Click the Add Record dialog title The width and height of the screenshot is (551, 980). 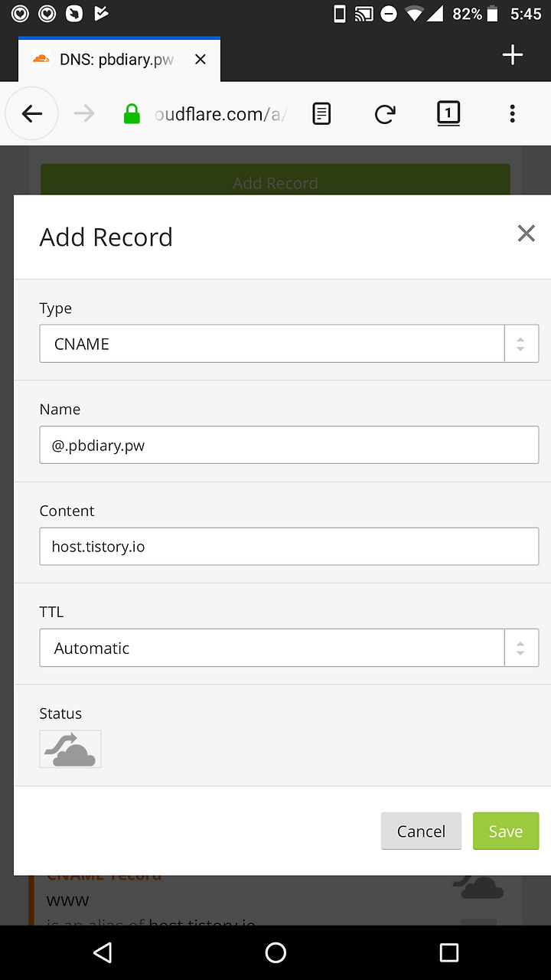pos(106,237)
